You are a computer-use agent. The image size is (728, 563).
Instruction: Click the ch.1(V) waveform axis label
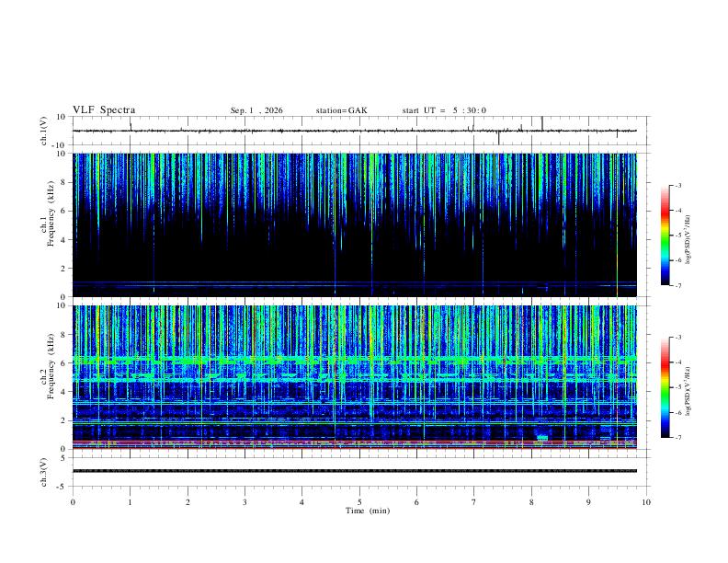(x=44, y=131)
